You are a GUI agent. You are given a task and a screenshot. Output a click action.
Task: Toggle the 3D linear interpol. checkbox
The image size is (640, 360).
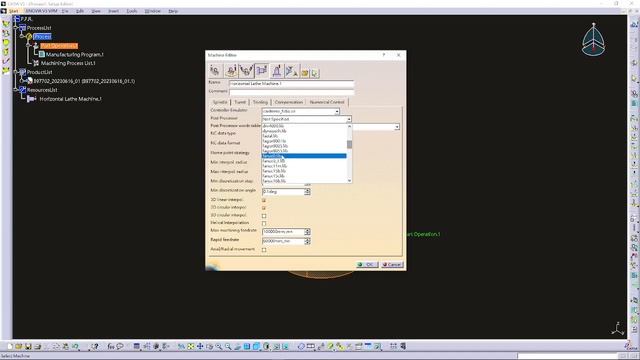[x=264, y=200]
